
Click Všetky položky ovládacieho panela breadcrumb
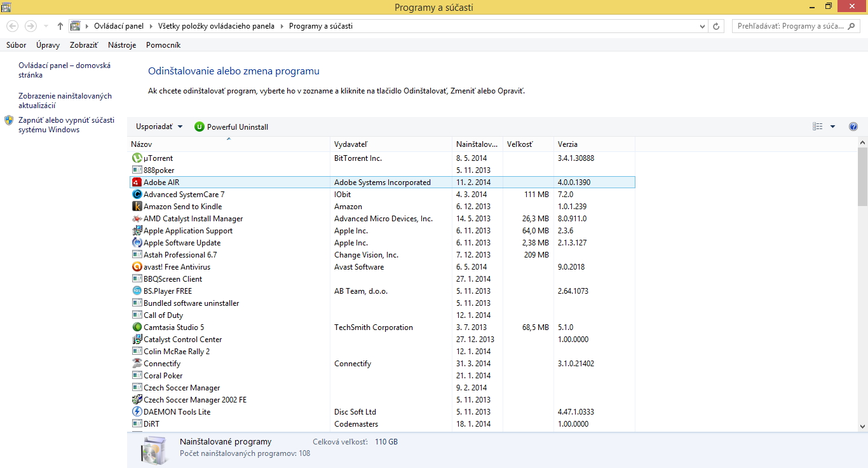(x=217, y=26)
